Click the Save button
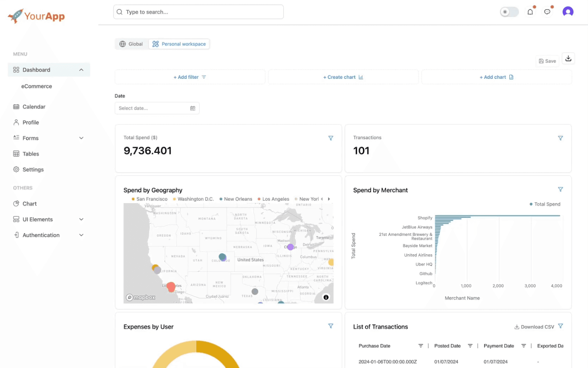This screenshot has height=368, width=588. 547,61
